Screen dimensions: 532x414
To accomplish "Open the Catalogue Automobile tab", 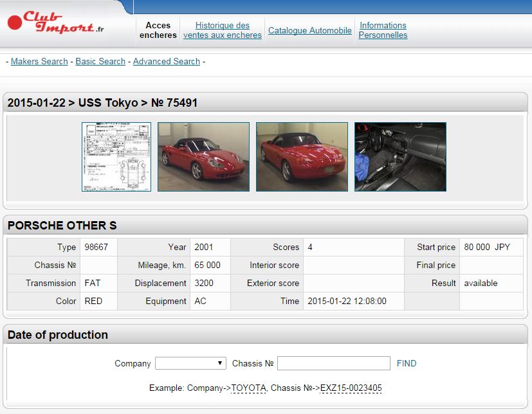I will pos(310,30).
